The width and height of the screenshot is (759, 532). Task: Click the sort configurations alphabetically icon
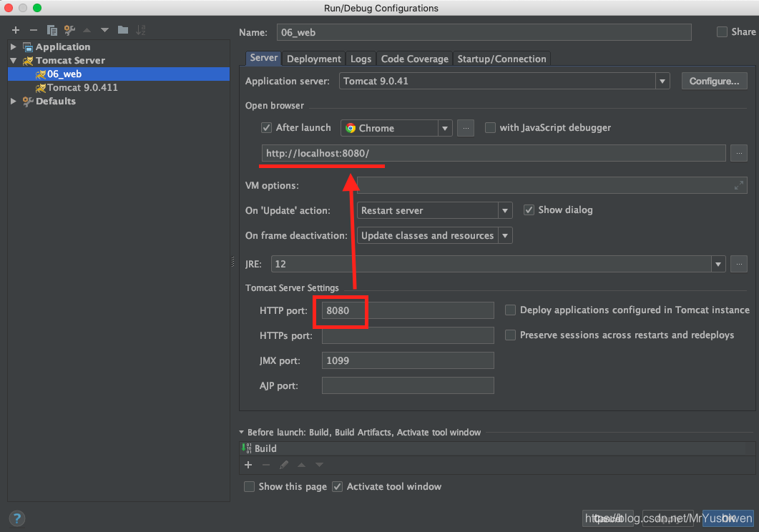[x=141, y=30]
